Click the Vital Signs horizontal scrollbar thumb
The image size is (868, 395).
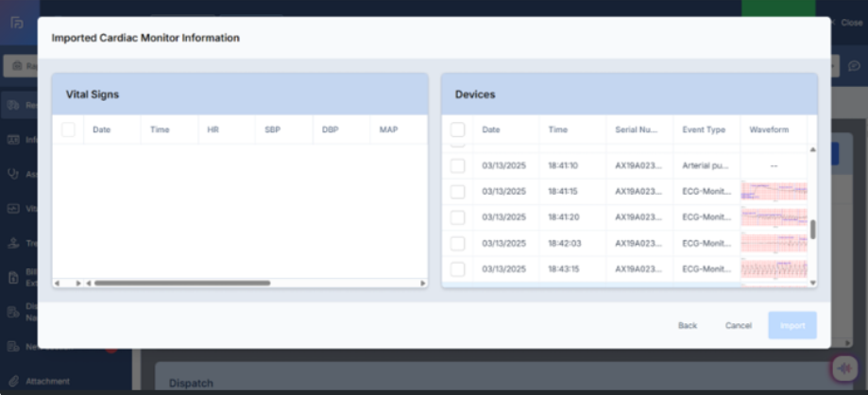[x=182, y=283]
